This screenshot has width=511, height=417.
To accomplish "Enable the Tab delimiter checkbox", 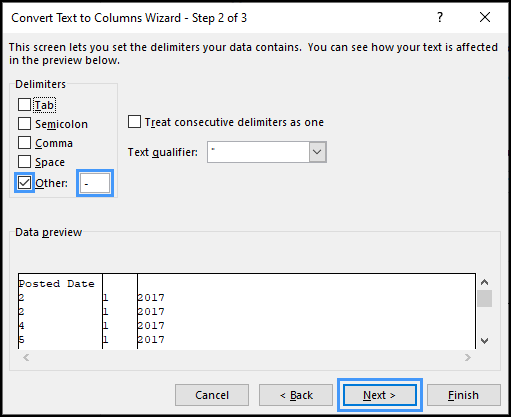I will [24, 104].
